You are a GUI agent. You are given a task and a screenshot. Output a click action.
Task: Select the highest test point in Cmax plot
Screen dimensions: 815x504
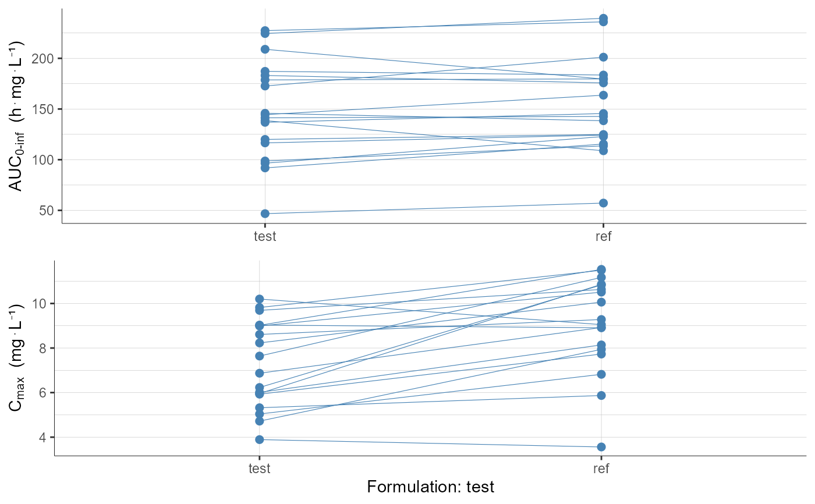click(x=260, y=299)
